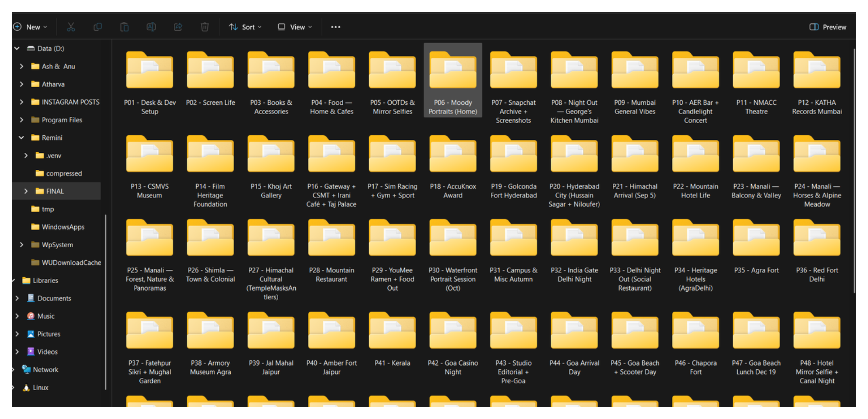
Task: Select the P36 - Red Fort Delhi folder
Action: click(817, 251)
